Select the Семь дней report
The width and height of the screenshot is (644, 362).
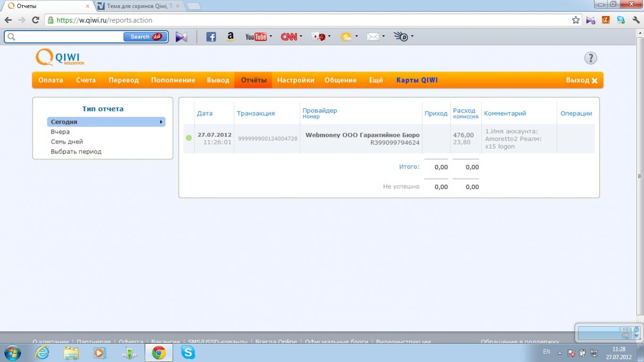coord(67,142)
